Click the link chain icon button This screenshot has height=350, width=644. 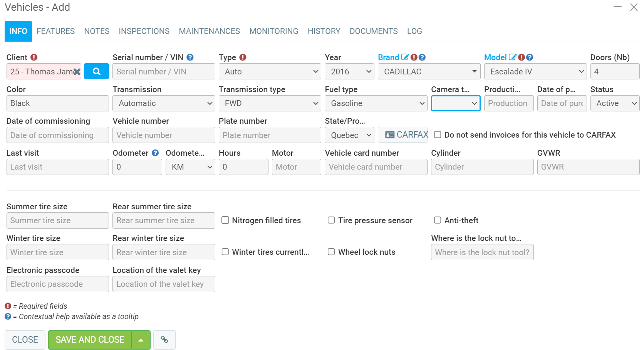tap(164, 340)
